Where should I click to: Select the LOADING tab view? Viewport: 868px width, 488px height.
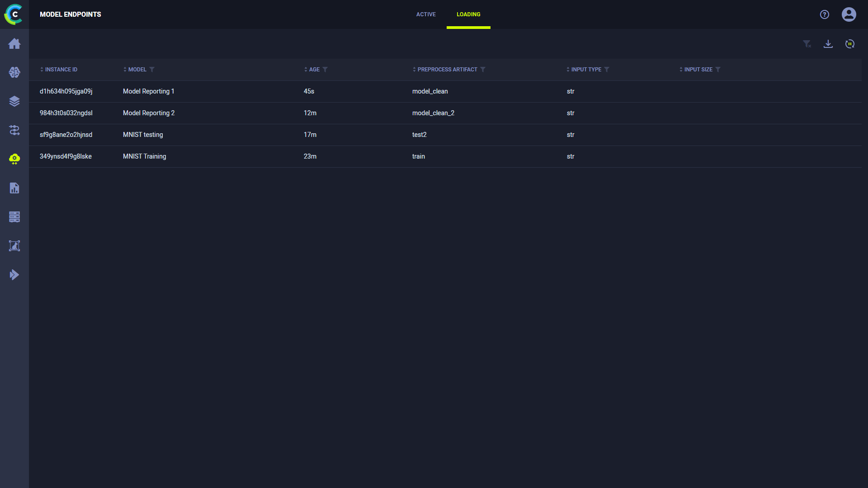[x=468, y=14]
